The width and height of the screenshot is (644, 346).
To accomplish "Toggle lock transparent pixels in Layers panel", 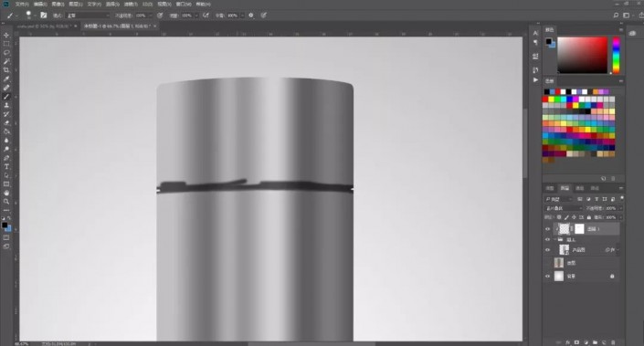I will pos(559,217).
